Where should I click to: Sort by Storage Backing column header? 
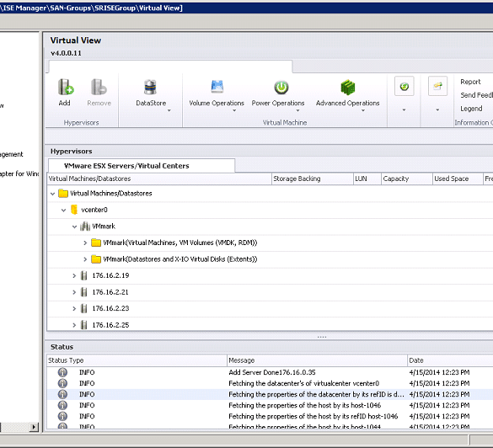click(x=313, y=179)
